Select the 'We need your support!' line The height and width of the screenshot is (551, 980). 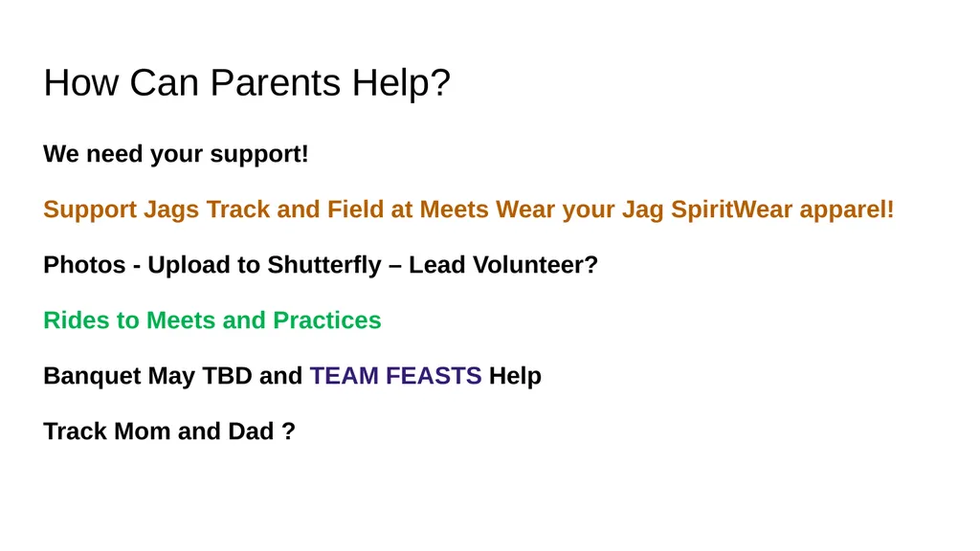pos(176,154)
